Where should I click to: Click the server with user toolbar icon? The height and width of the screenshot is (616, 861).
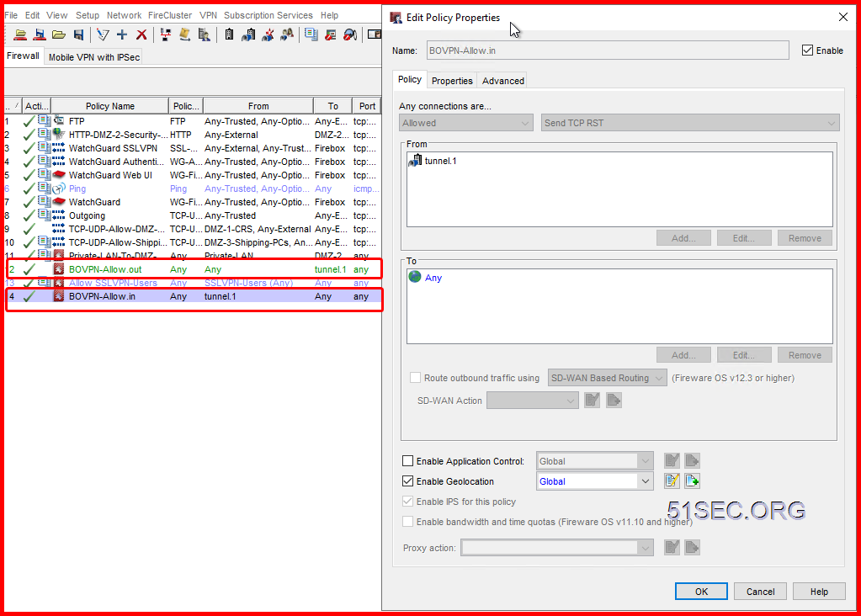pyautogui.click(x=205, y=35)
